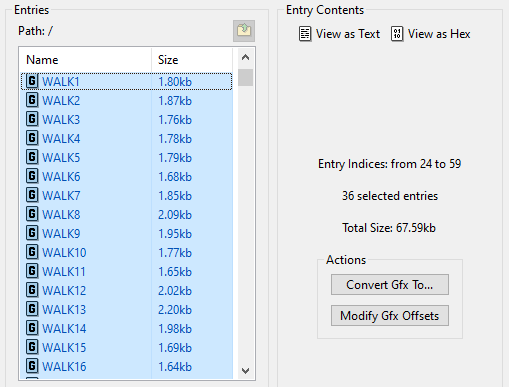Click the 1.78kb size cell
Screen dimensions: 509x387
[x=175, y=139]
